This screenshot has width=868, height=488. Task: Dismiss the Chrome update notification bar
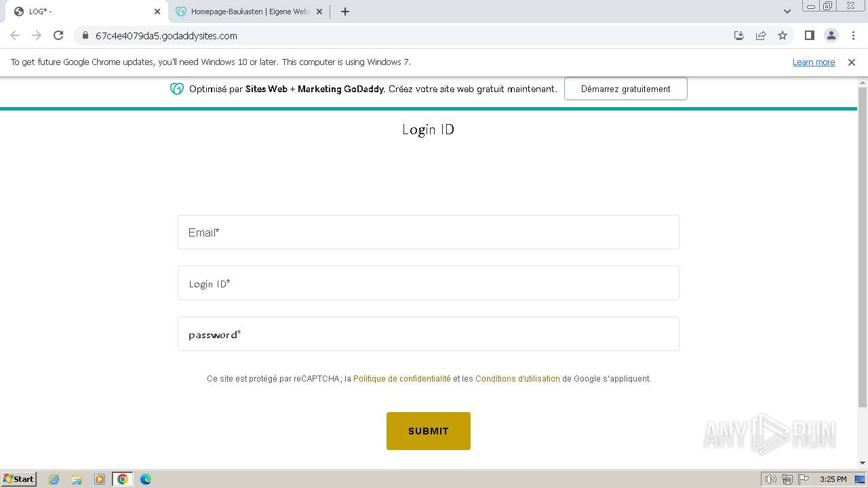click(852, 62)
